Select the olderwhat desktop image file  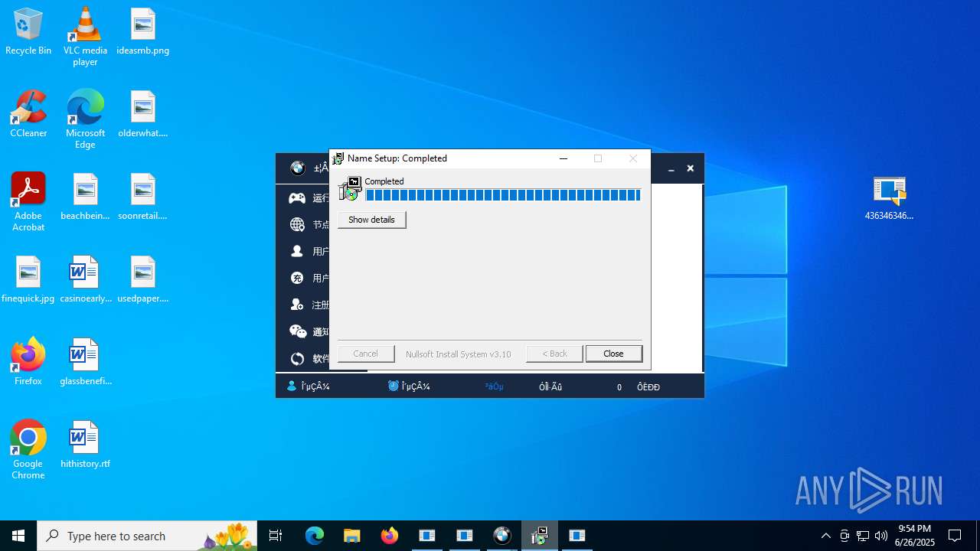pos(142,115)
